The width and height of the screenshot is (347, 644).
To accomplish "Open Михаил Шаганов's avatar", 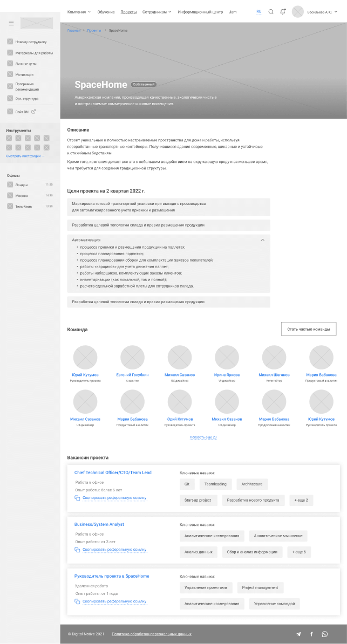I will tap(274, 357).
